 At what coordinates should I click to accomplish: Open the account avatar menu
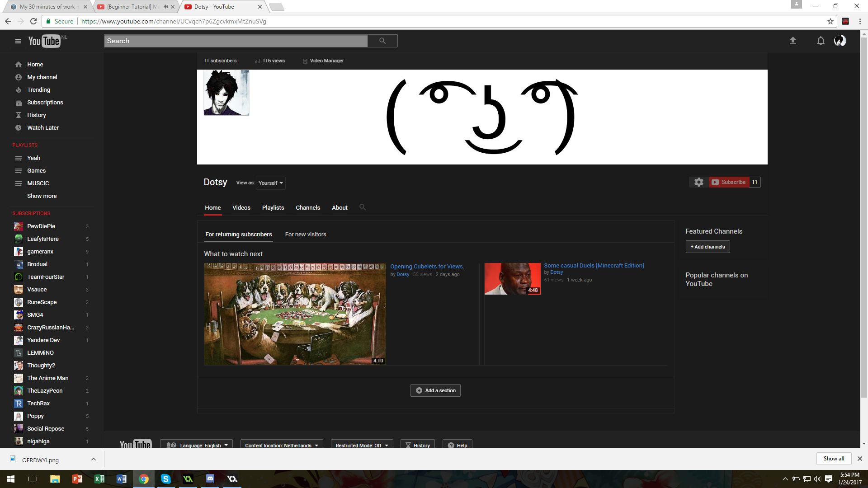(x=840, y=41)
